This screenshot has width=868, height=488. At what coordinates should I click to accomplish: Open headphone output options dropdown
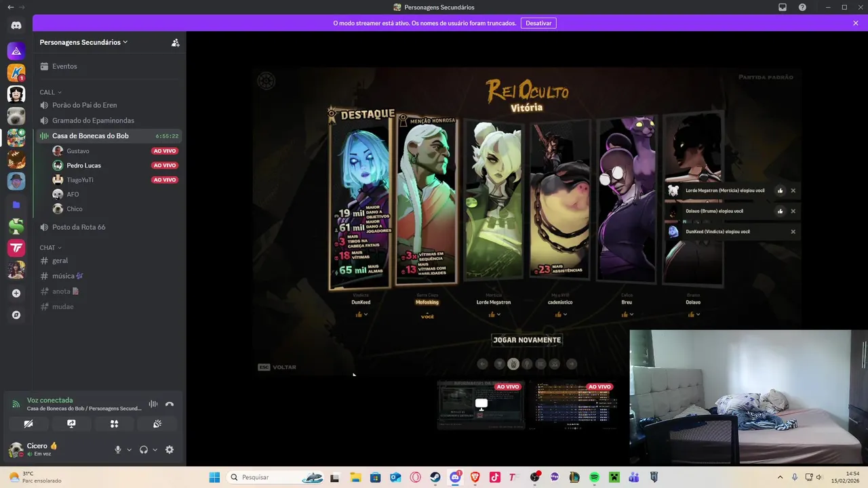tap(155, 449)
